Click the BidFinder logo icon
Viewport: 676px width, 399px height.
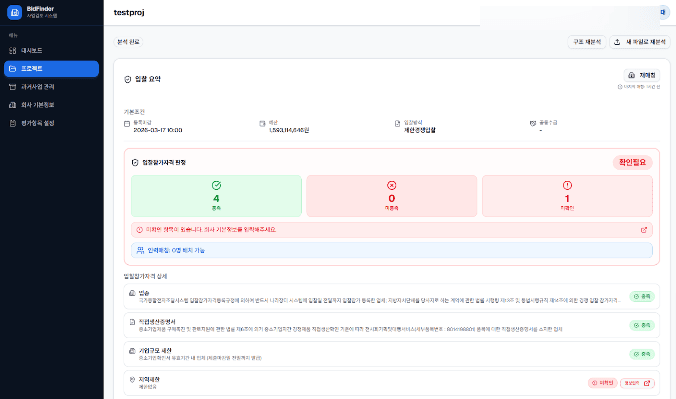(14, 12)
